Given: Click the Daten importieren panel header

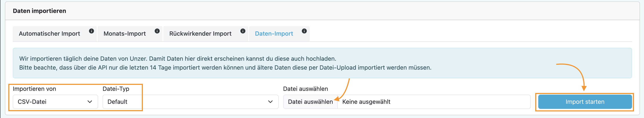Looking at the screenshot, I should pyautogui.click(x=39, y=11).
